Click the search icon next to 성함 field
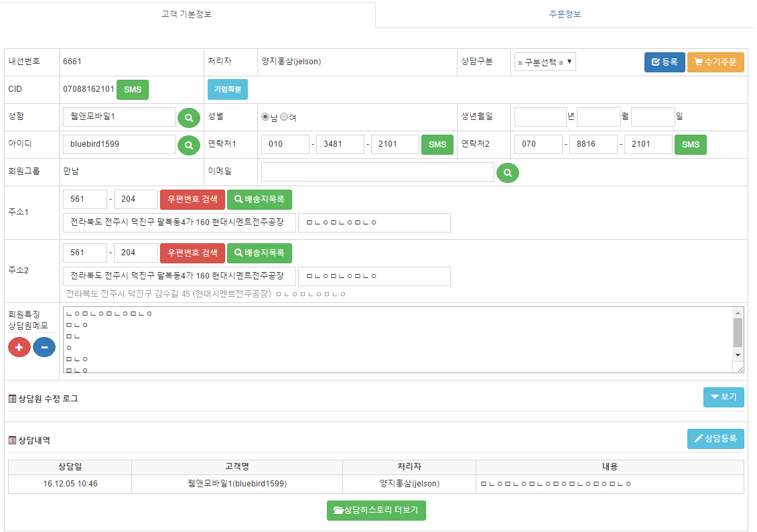This screenshot has width=757, height=532. point(189,117)
